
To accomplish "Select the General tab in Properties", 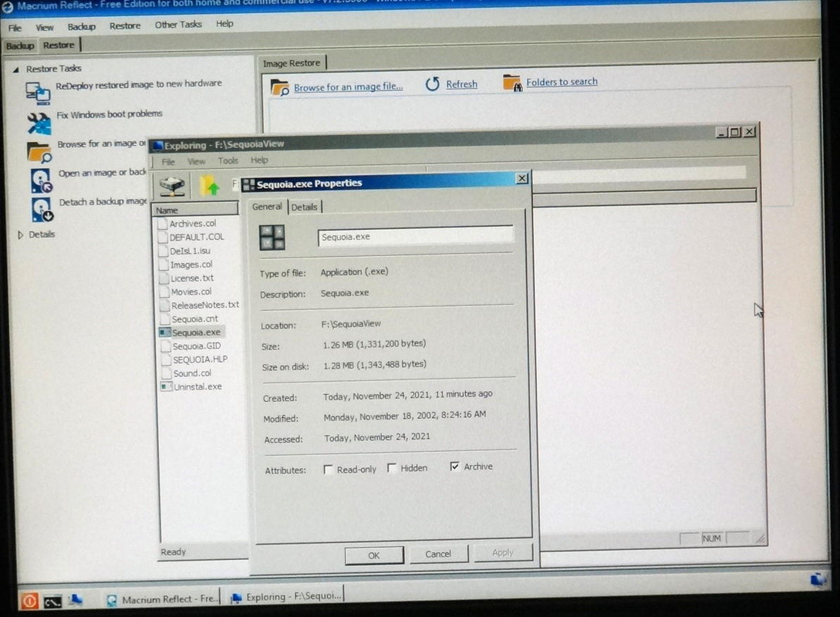I will click(x=267, y=207).
